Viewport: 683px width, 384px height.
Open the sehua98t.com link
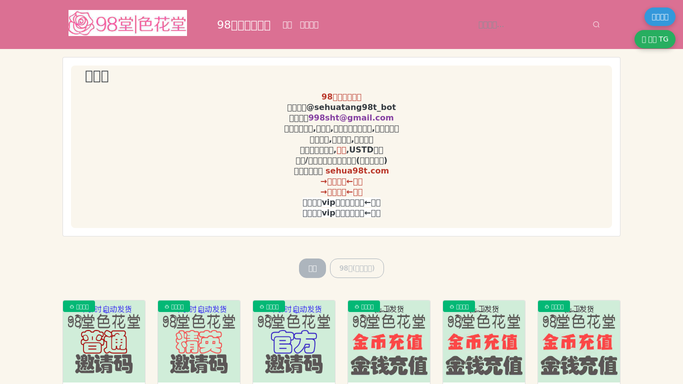click(357, 171)
